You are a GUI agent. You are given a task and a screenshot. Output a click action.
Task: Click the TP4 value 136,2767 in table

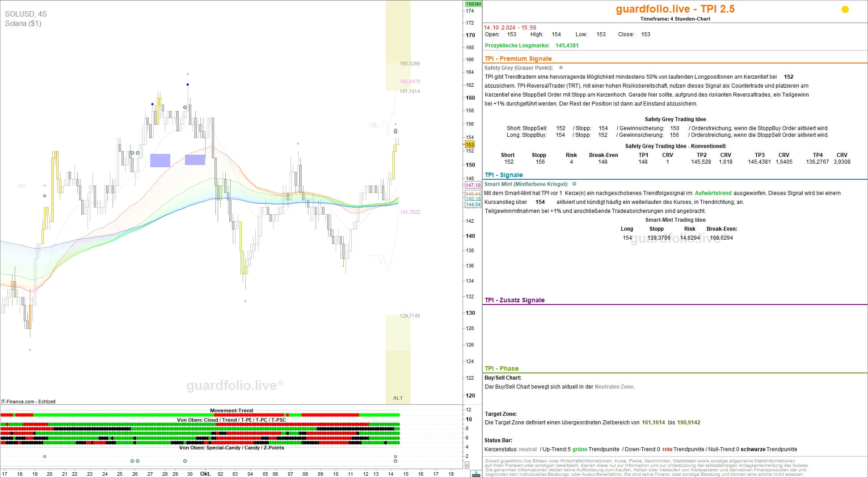click(x=817, y=162)
